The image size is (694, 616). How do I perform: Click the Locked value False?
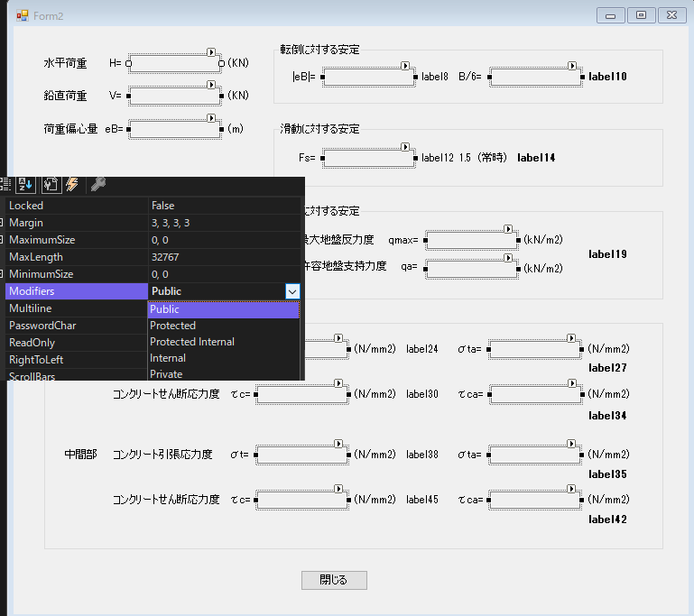coord(162,206)
